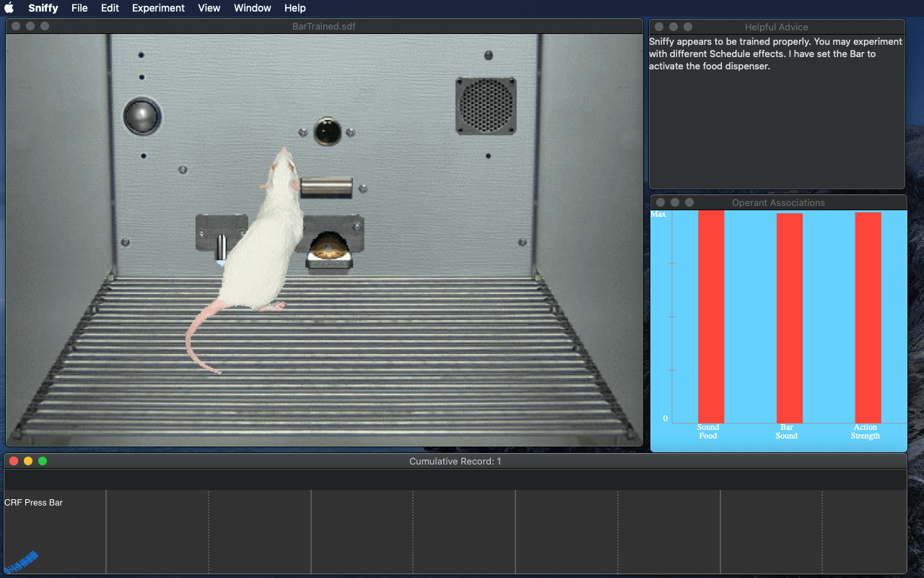Open the Window menu
The width and height of the screenshot is (924, 578).
pyautogui.click(x=253, y=8)
